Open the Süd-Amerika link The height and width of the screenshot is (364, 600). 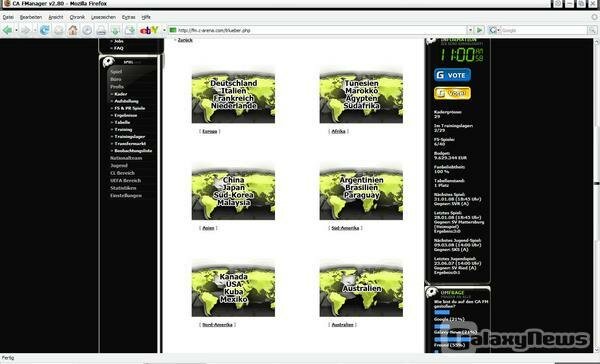coord(345,228)
